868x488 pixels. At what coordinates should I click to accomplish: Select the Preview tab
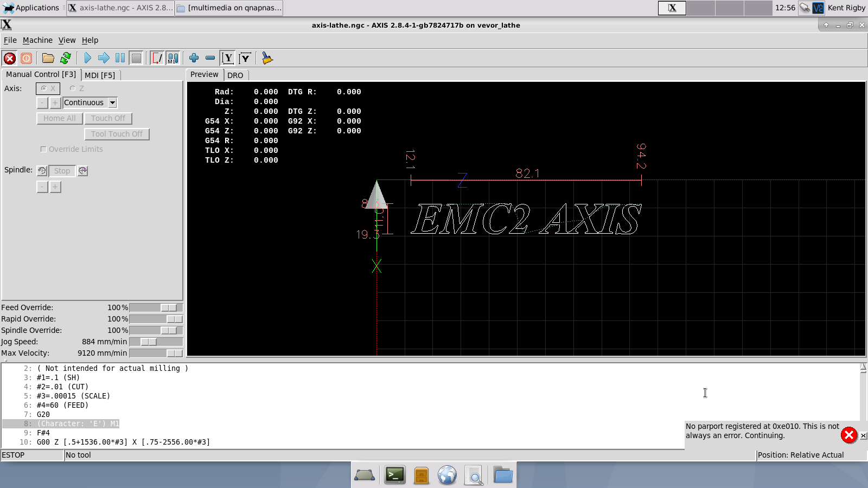(205, 74)
